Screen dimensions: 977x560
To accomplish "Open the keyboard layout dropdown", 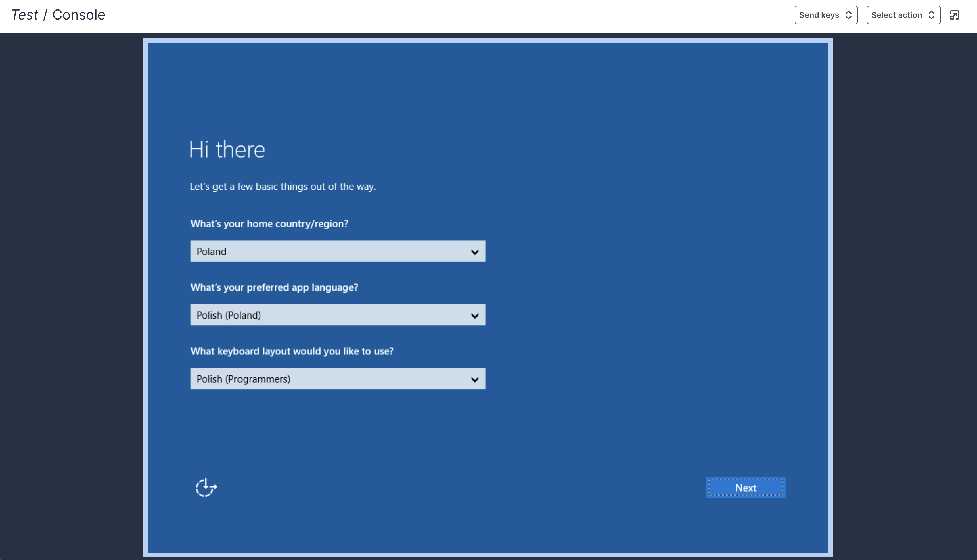I will (x=337, y=379).
